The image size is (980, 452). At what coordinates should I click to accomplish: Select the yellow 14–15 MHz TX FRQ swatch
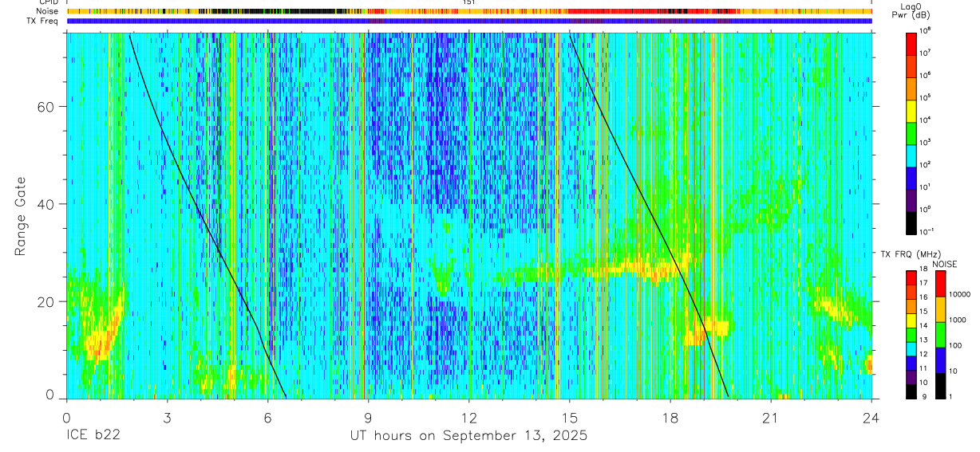[911, 320]
